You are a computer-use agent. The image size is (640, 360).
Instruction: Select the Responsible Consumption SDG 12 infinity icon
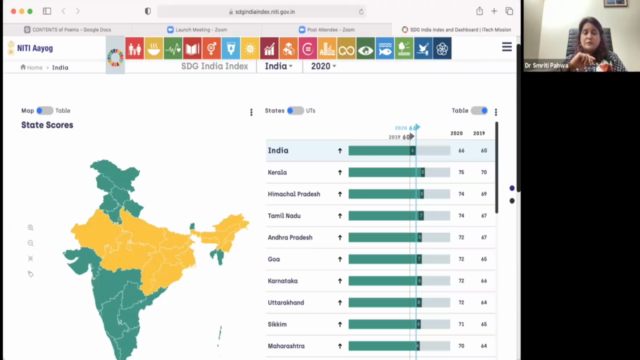coord(346,49)
